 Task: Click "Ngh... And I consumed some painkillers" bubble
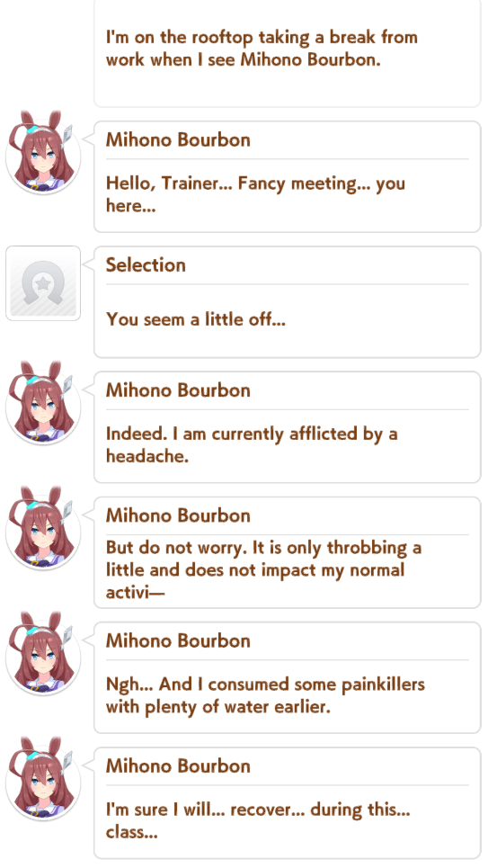tap(288, 677)
